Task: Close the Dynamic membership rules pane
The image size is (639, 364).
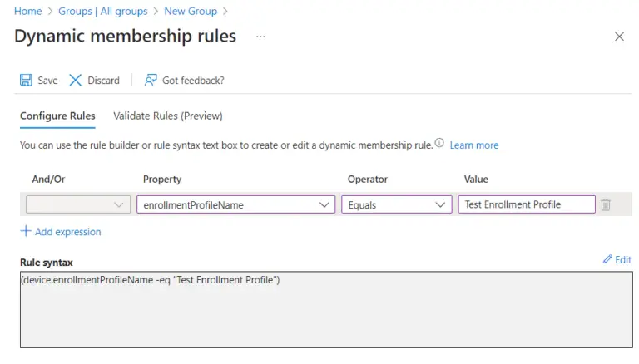Action: click(x=619, y=37)
